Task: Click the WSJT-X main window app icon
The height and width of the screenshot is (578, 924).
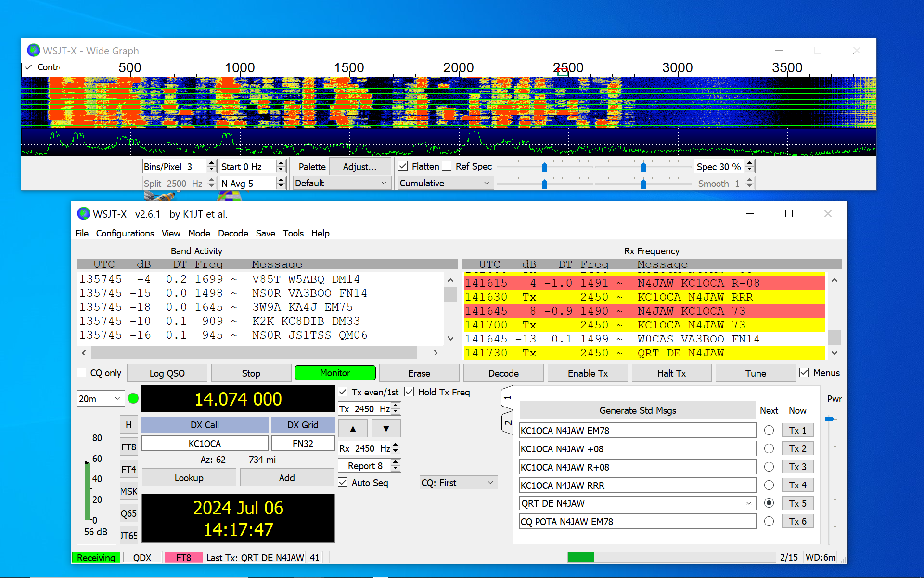Action: click(84, 213)
